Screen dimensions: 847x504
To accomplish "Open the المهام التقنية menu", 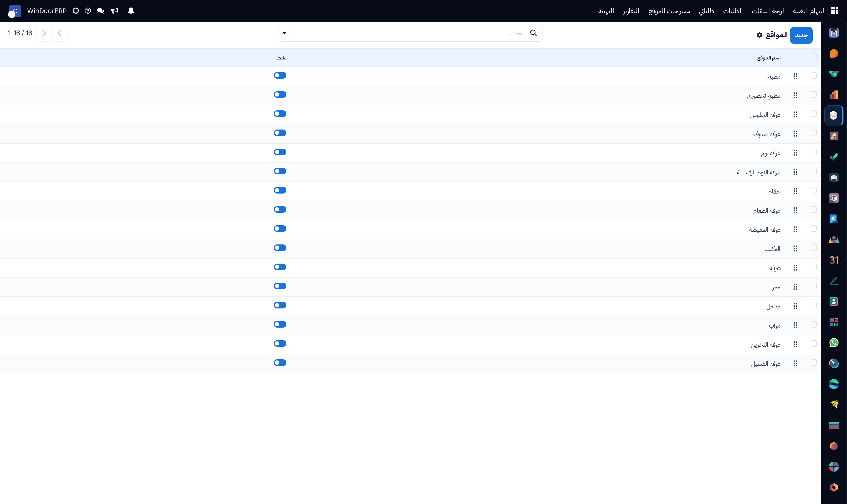I will point(809,11).
